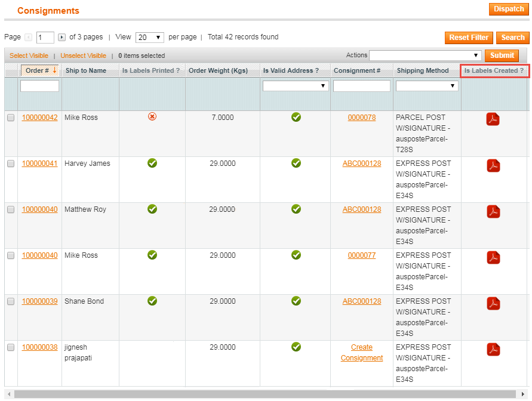Click 'Total 42 records found' text

coord(243,36)
